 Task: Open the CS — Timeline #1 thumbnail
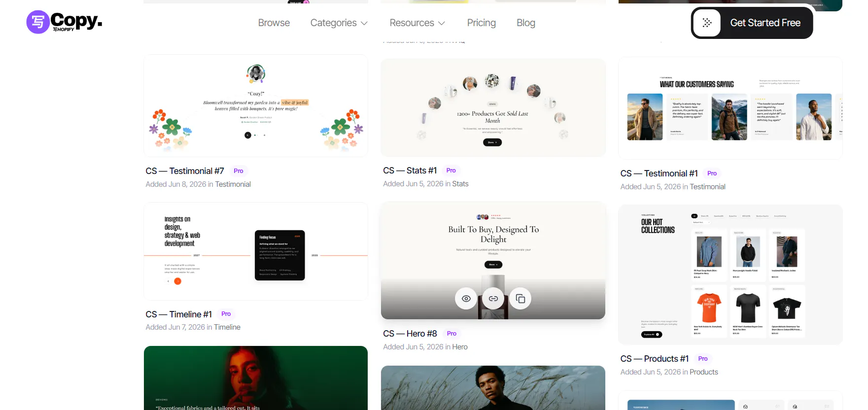point(256,251)
